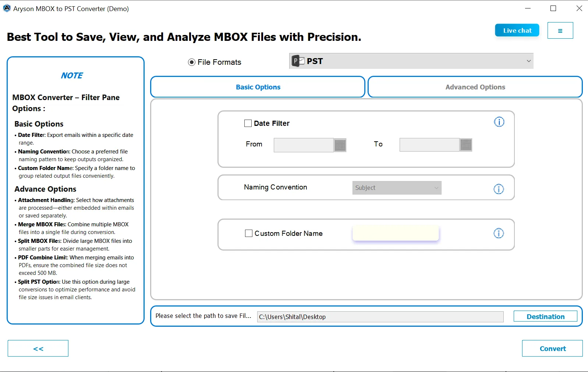
Task: Expand the PST file format dropdown
Action: [x=528, y=61]
